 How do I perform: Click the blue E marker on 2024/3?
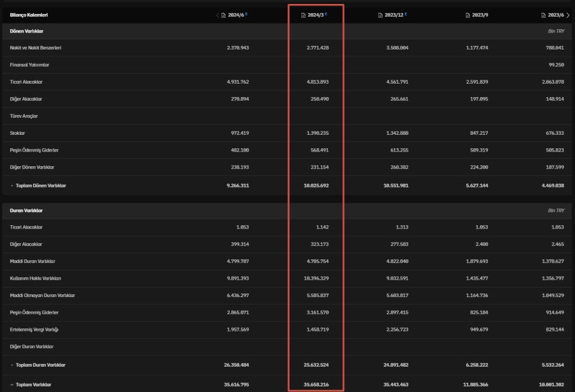click(326, 14)
